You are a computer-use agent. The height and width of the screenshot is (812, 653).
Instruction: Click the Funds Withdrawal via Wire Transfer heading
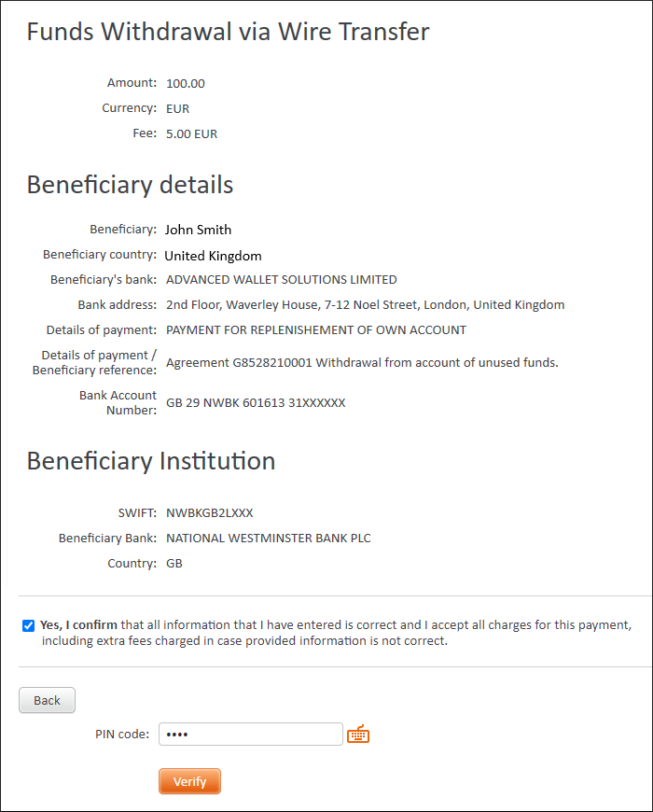click(229, 32)
